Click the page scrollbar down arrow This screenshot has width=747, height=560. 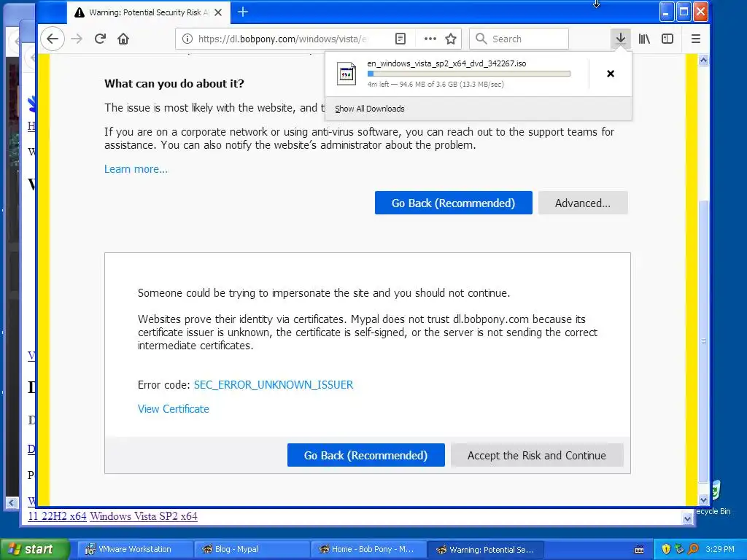click(703, 499)
